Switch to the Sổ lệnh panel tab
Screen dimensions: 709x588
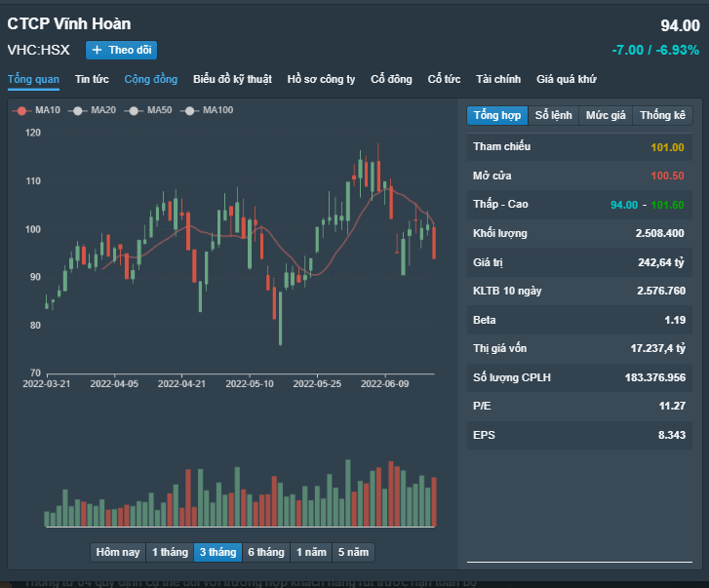pyautogui.click(x=554, y=115)
